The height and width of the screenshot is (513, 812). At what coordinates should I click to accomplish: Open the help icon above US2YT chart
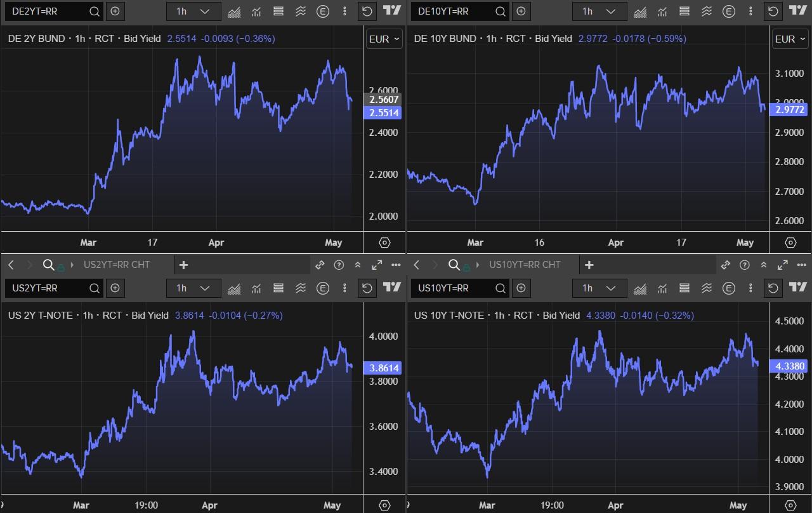(x=339, y=265)
